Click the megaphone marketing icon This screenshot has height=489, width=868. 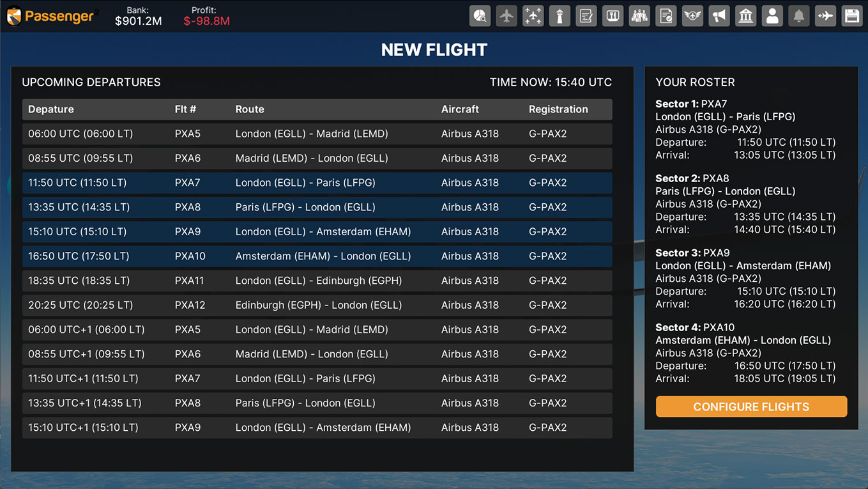(x=719, y=16)
